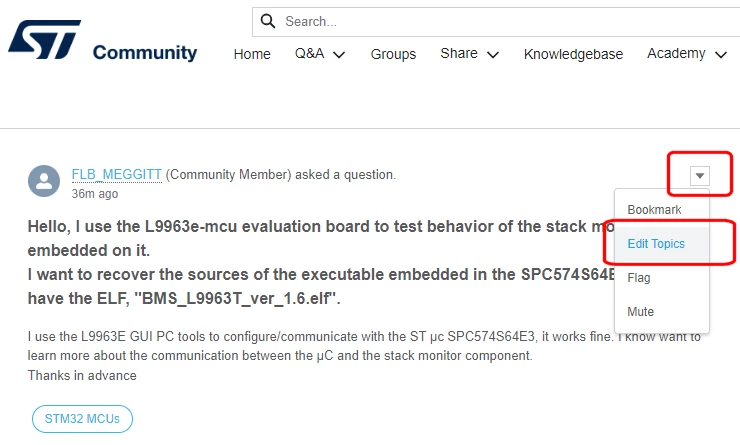Open the Share navigation item

tap(459, 53)
